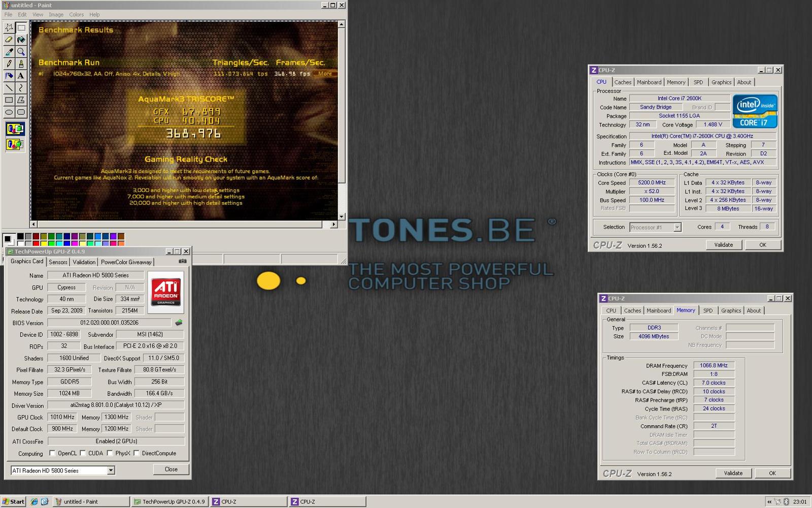This screenshot has width=812, height=508.
Task: Click the BIOS save icon in GPU-Z
Action: pyautogui.click(x=179, y=323)
